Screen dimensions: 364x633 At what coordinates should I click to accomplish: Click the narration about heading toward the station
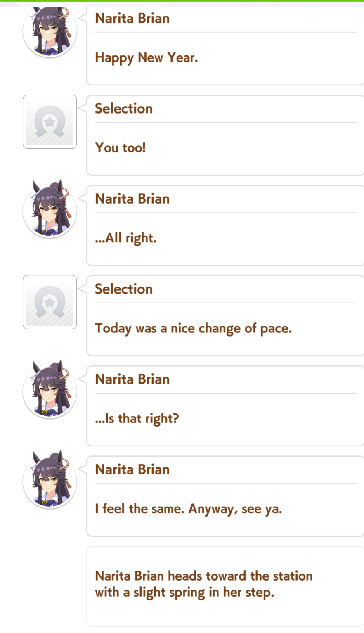(x=204, y=584)
